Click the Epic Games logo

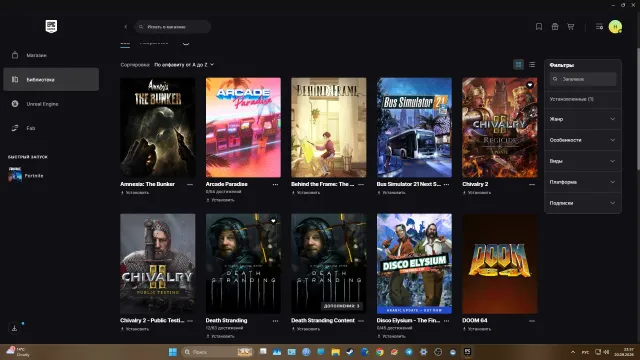pos(51,27)
